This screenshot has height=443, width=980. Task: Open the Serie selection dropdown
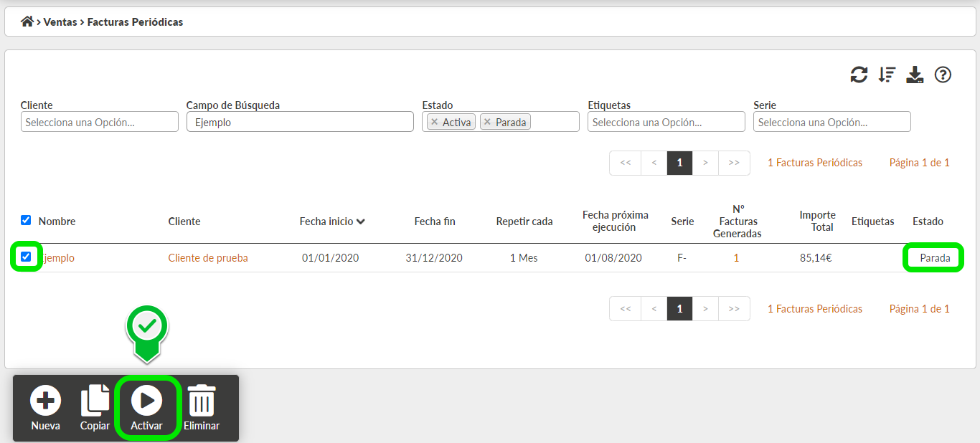[831, 121]
